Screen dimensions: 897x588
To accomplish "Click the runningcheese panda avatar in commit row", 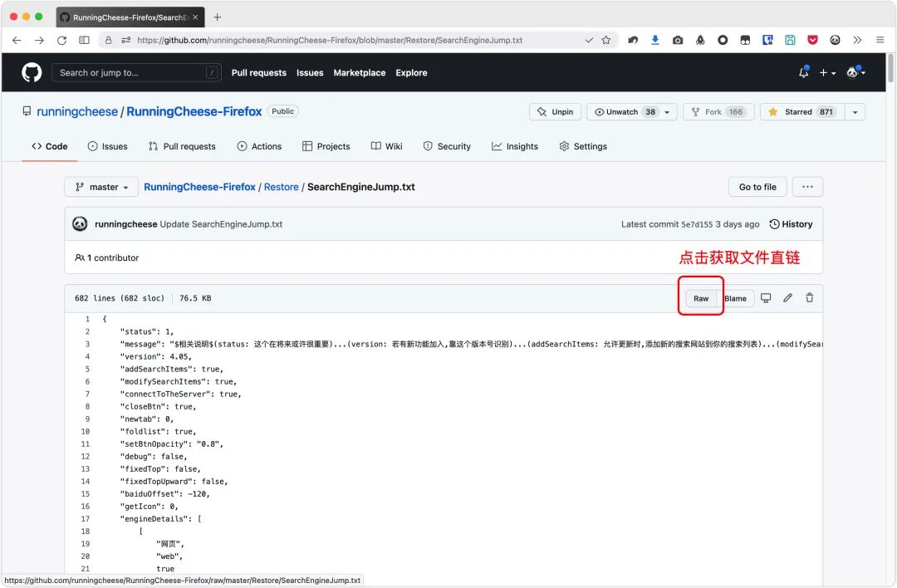I will [x=80, y=223].
